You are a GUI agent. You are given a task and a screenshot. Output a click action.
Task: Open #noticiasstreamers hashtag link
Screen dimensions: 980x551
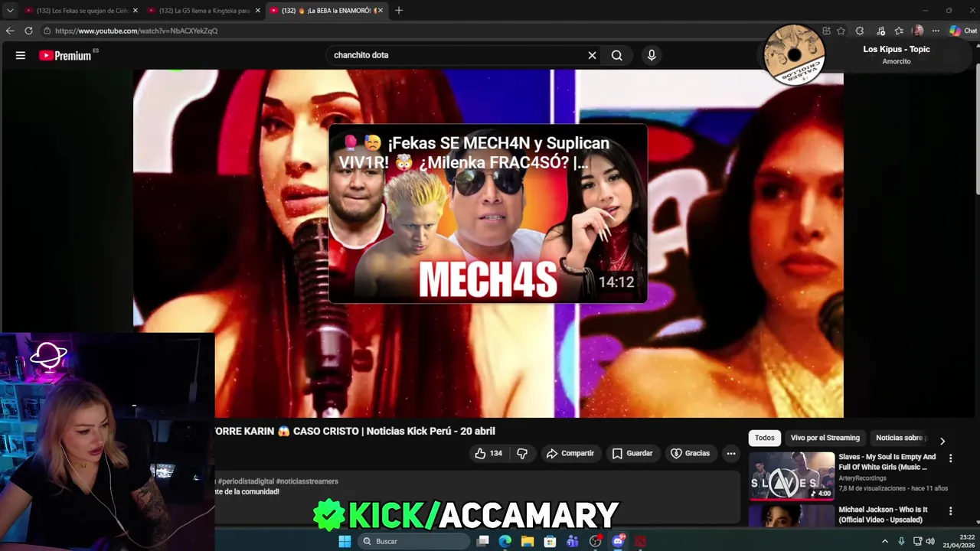(x=307, y=481)
